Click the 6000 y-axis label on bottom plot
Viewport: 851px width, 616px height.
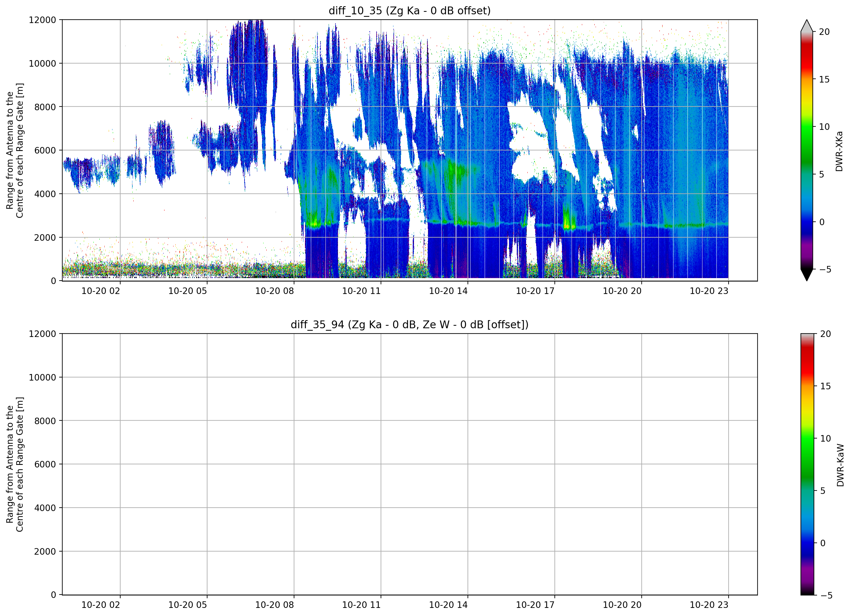[45, 464]
